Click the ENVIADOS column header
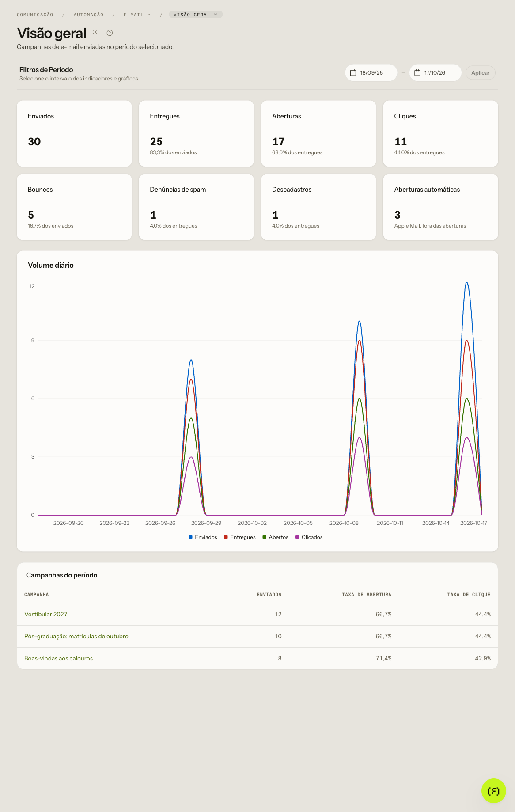 269,595
